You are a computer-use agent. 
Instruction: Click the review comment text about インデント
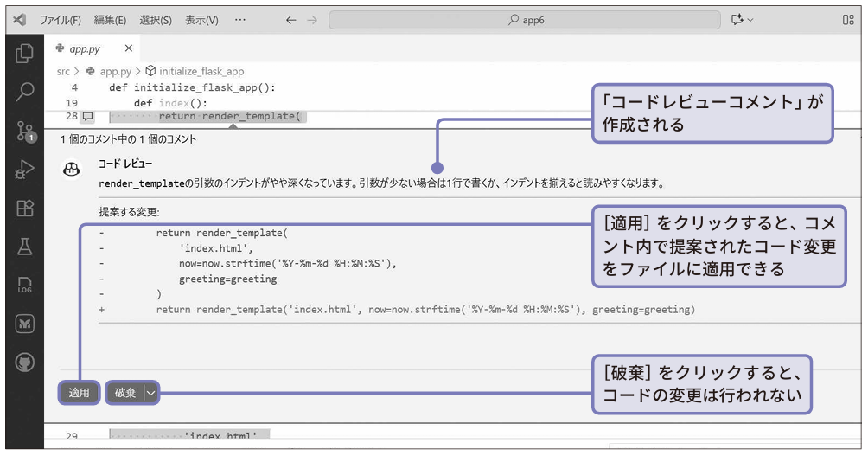(x=381, y=183)
